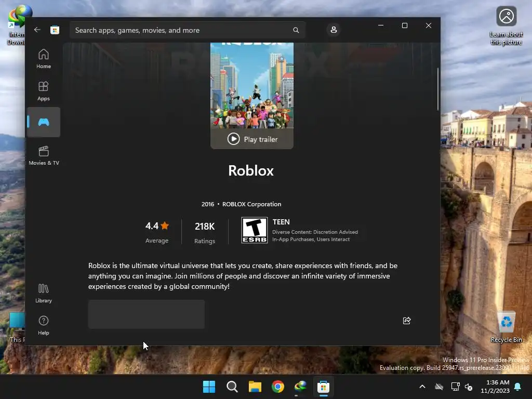Go back using the Store back arrow

coord(37,30)
